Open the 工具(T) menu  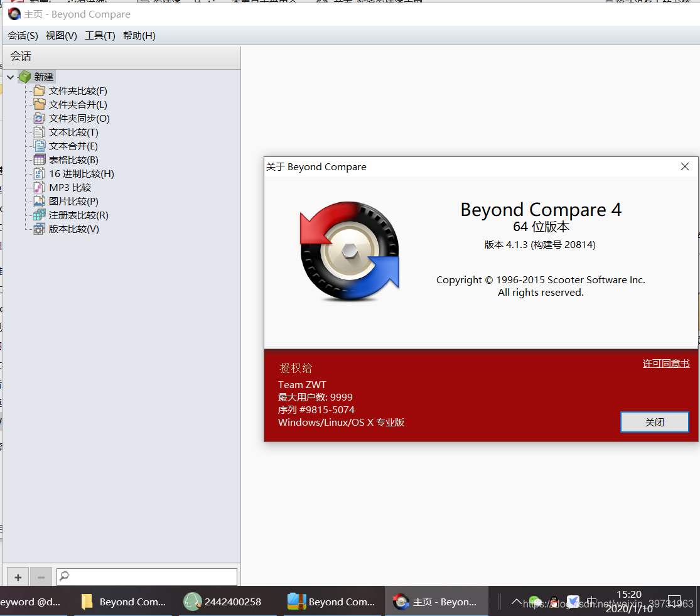[x=100, y=36]
